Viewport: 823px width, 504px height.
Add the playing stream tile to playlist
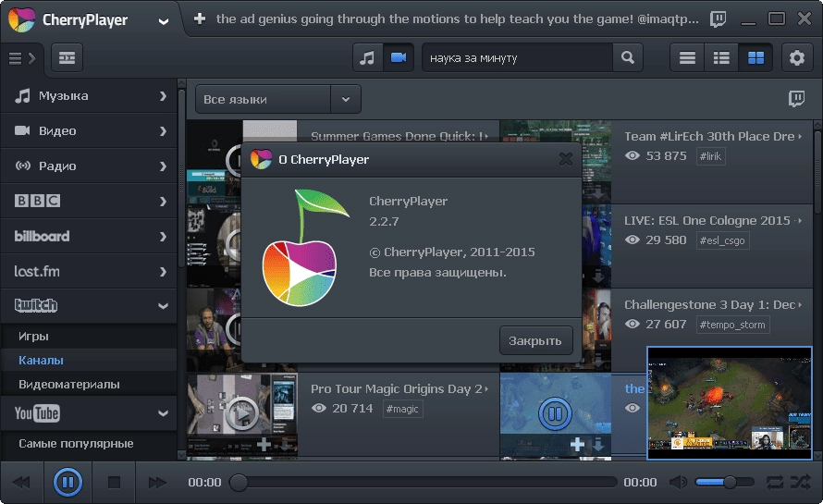[577, 445]
